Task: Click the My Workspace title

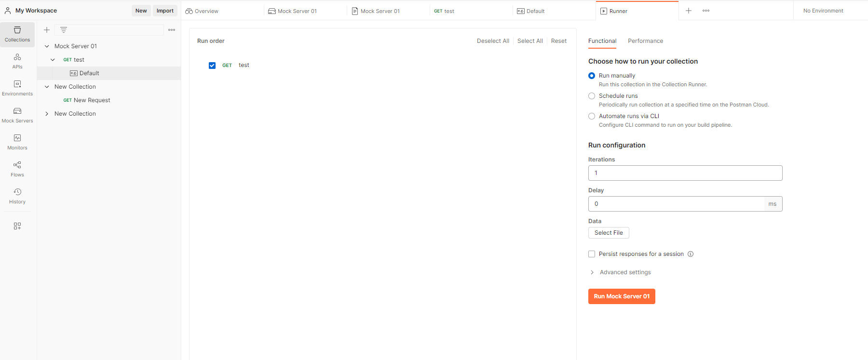Action: [36, 11]
